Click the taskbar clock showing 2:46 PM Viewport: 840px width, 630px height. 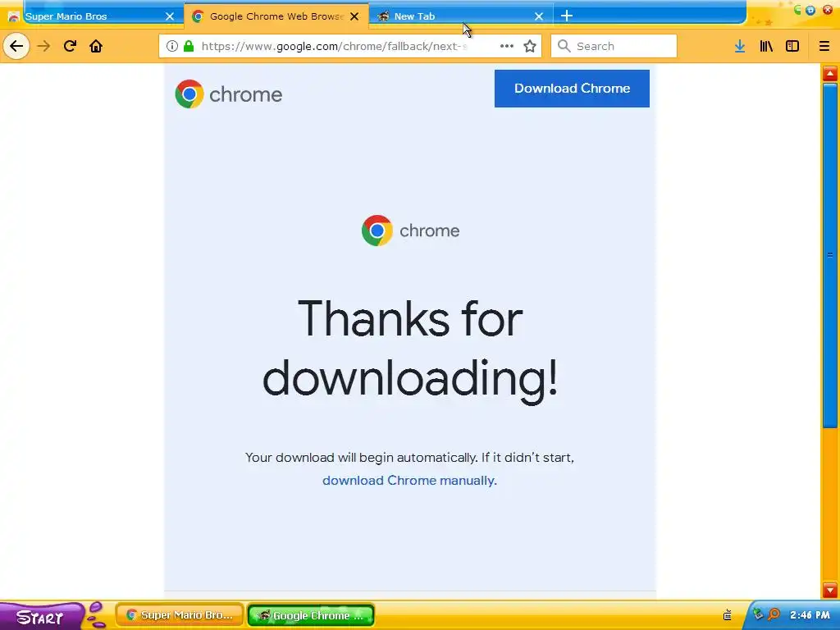(x=810, y=615)
